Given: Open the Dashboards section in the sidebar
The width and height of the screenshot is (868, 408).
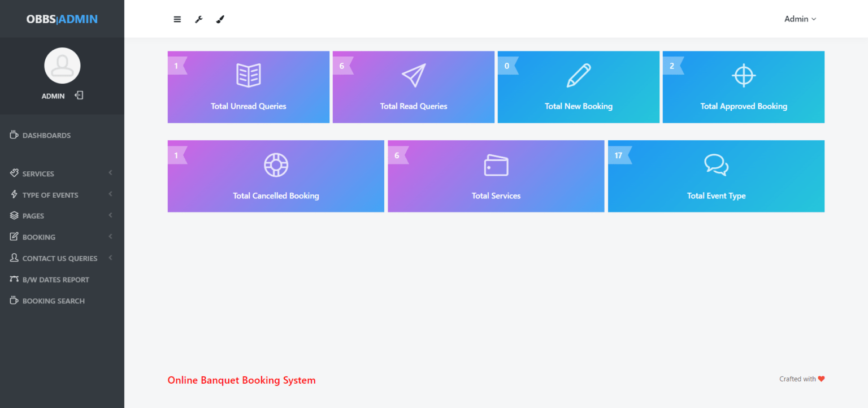Looking at the screenshot, I should tap(46, 135).
